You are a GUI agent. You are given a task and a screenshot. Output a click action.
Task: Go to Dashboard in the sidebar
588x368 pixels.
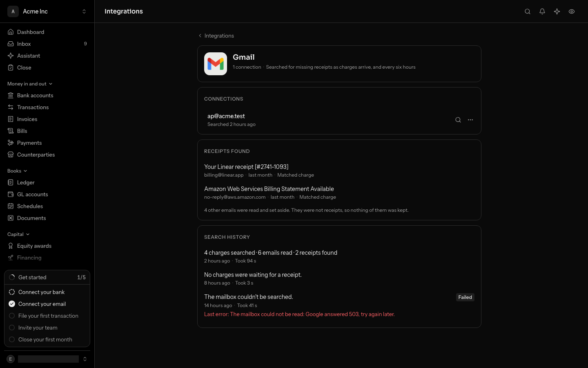coord(47,32)
